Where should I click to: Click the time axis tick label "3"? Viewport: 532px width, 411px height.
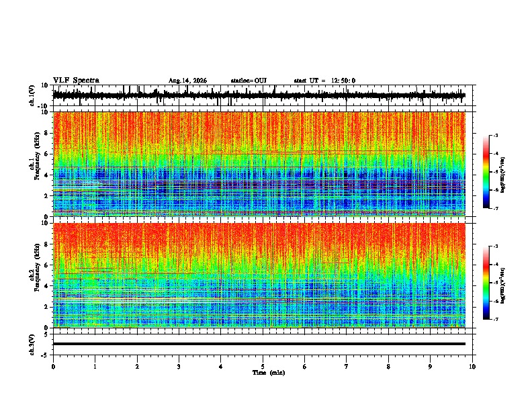pyautogui.click(x=179, y=367)
